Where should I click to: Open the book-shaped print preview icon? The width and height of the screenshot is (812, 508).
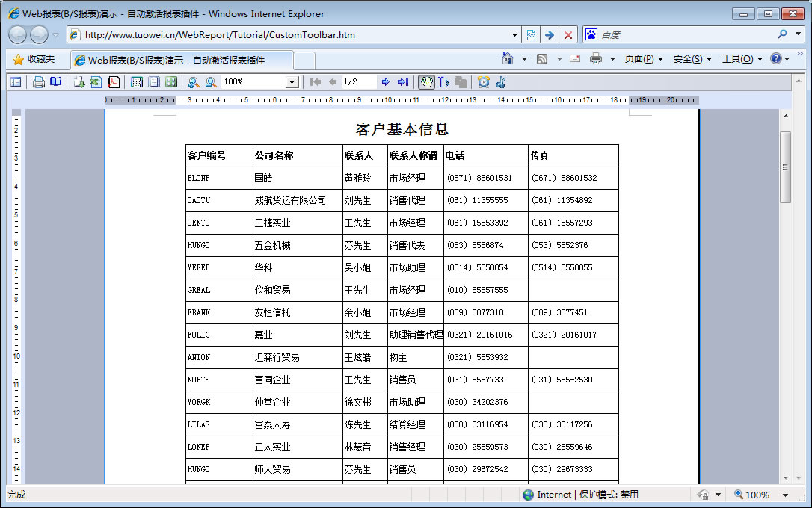[x=56, y=82]
